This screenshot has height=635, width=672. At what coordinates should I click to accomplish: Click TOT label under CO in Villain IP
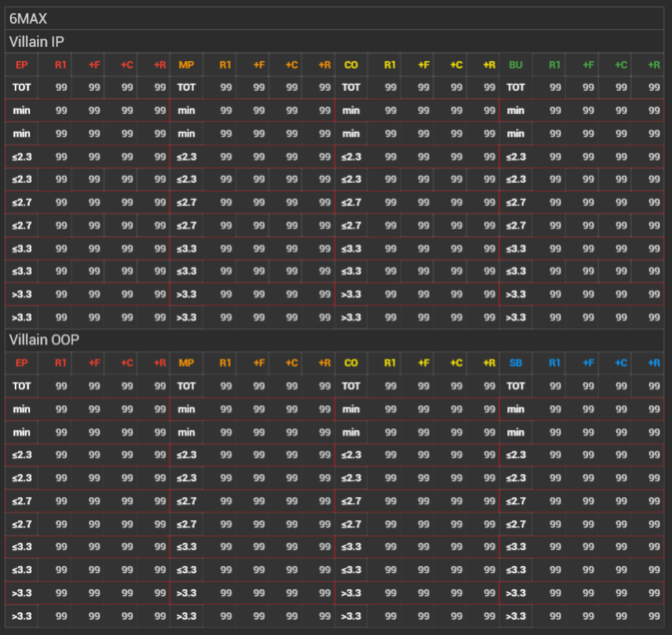pyautogui.click(x=351, y=88)
